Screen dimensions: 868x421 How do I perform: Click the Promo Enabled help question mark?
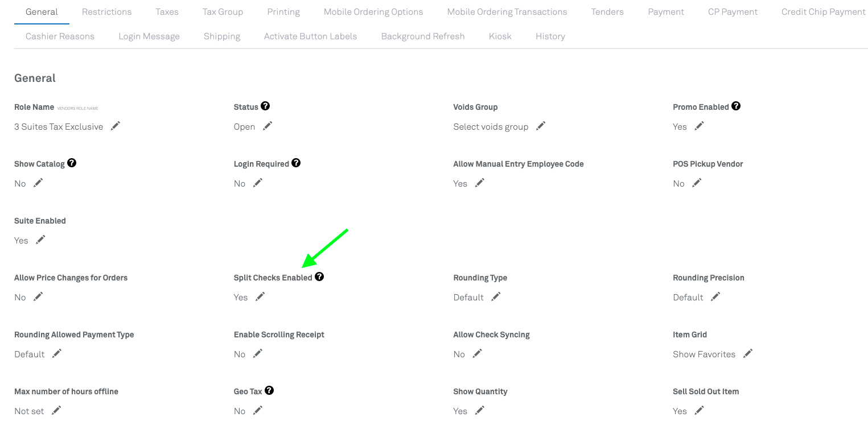tap(736, 106)
